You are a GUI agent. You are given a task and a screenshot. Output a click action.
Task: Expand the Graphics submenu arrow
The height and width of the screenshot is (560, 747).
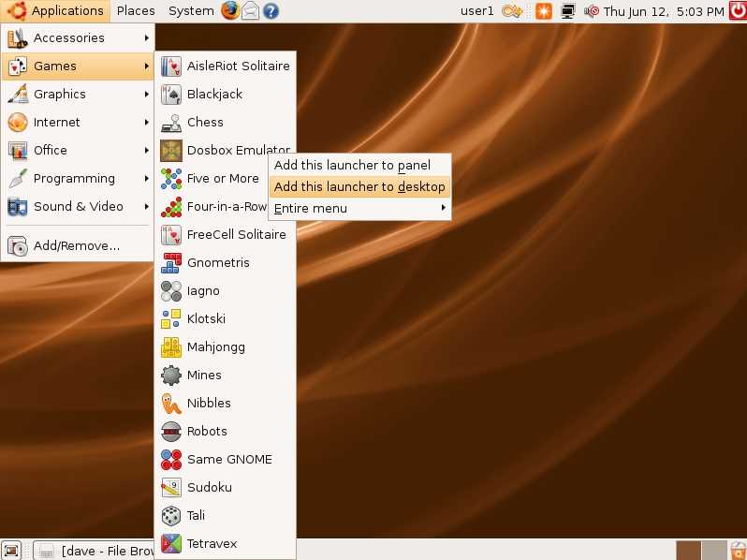click(x=147, y=94)
